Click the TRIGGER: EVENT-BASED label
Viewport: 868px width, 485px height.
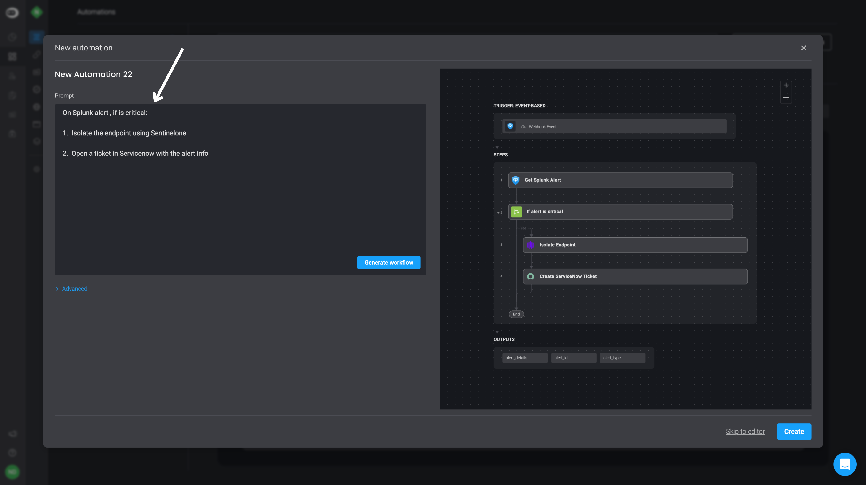tap(520, 106)
